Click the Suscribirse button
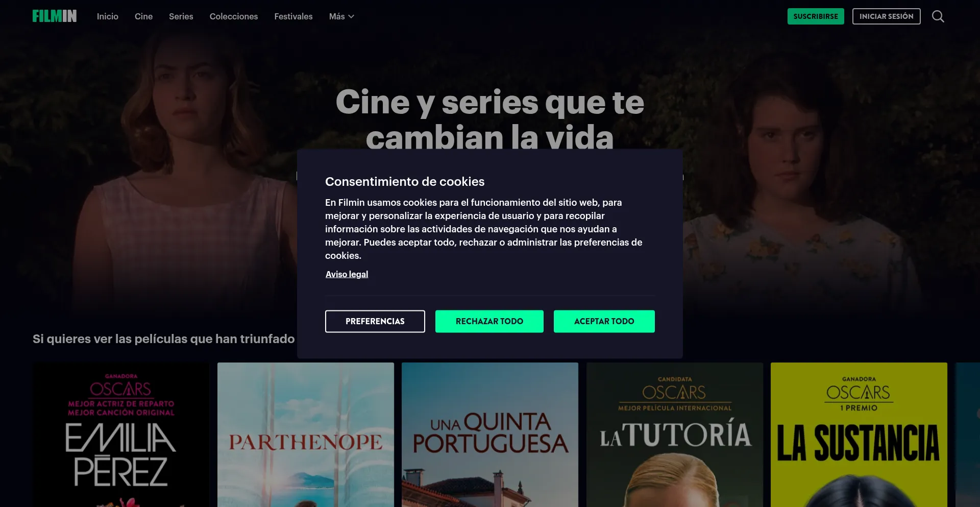This screenshot has height=507, width=980. pos(816,16)
